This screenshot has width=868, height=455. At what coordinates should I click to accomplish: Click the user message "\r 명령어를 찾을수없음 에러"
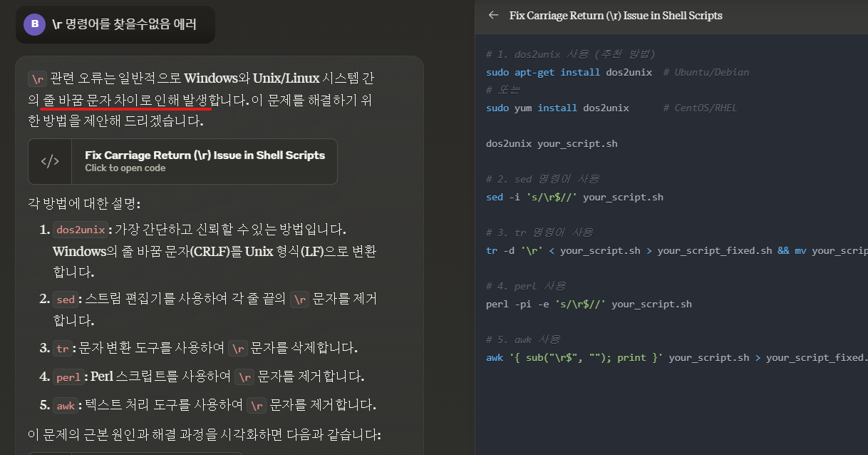click(124, 24)
